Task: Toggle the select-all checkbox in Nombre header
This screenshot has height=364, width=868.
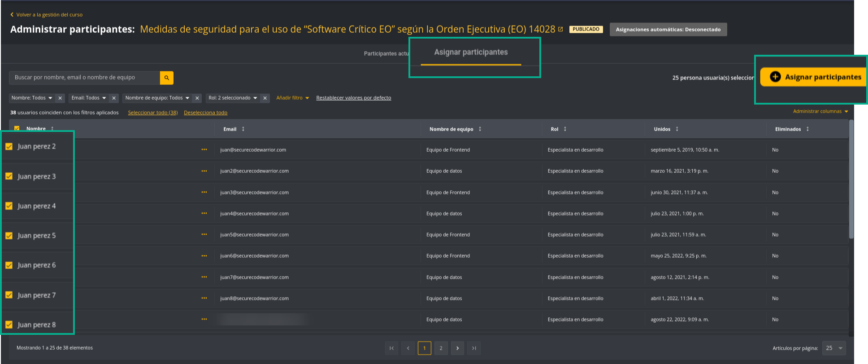Action: click(x=17, y=128)
